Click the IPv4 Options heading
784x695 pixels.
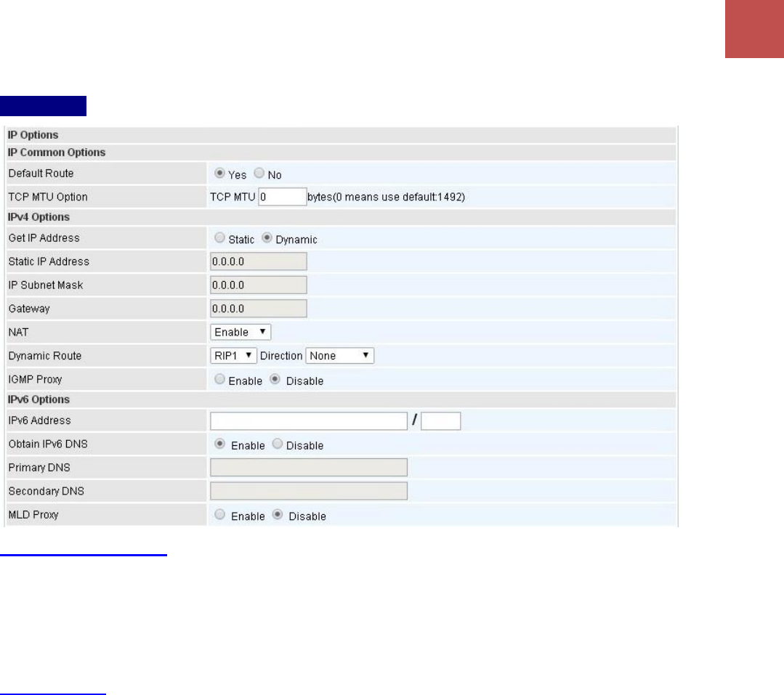[x=39, y=217]
